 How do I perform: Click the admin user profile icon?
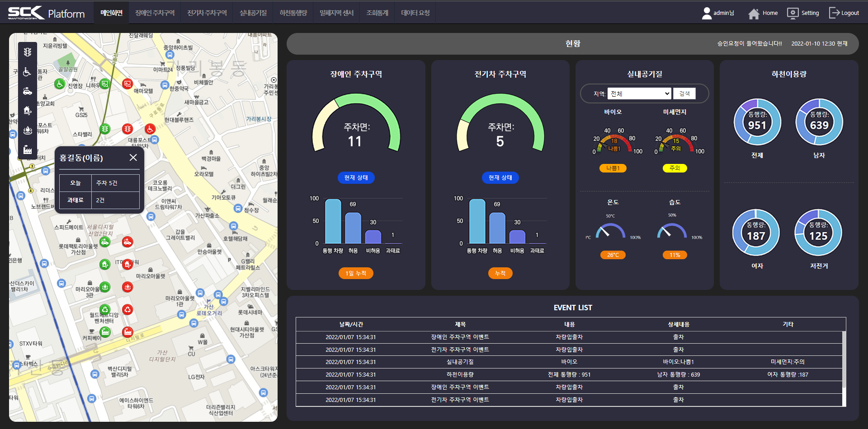click(x=707, y=13)
